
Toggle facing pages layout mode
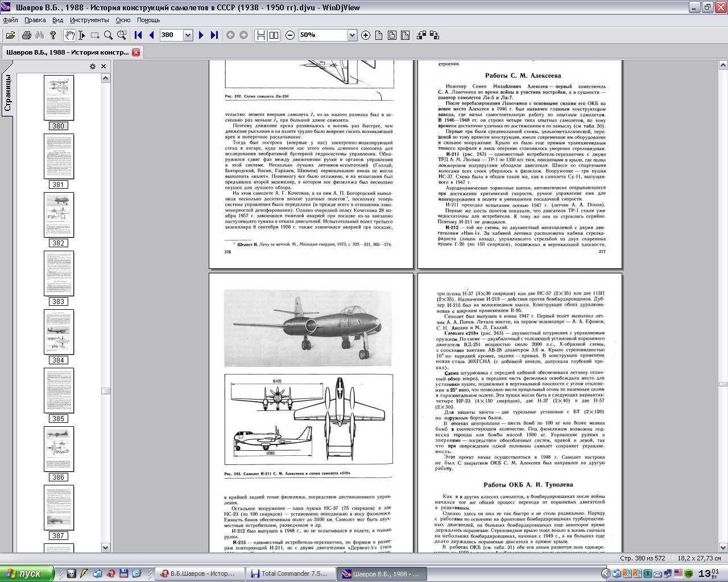(x=274, y=35)
